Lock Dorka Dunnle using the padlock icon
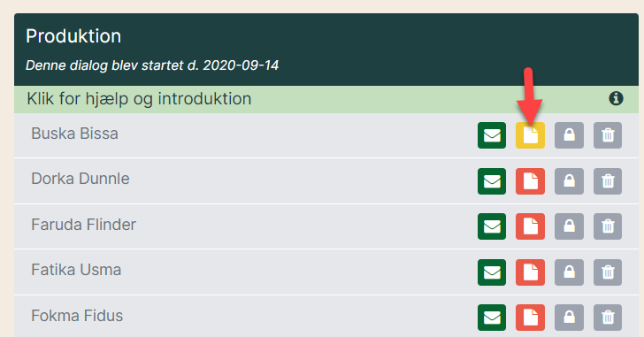 (569, 181)
